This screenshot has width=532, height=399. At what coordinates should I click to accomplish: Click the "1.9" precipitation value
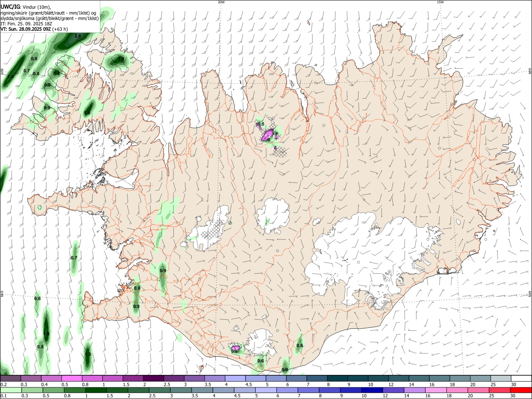[10, 76]
